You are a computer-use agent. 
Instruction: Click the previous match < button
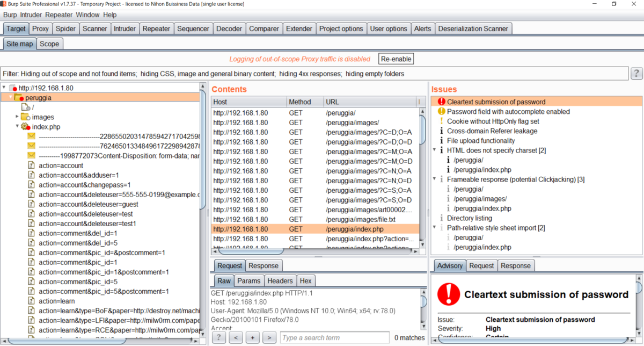point(236,337)
